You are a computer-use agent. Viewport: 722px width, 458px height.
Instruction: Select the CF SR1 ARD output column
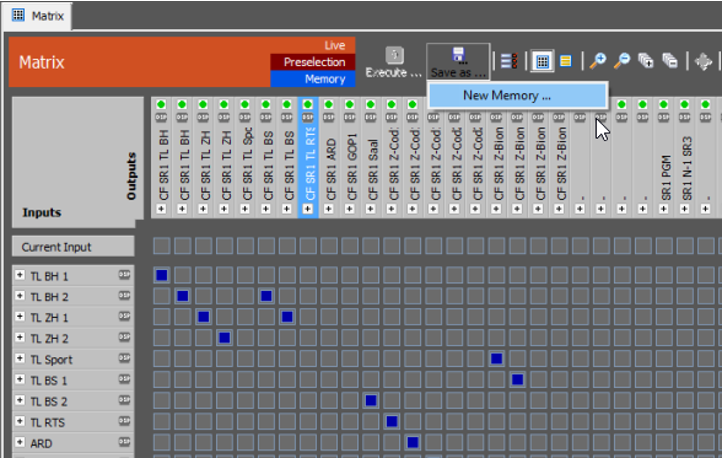pos(329,157)
